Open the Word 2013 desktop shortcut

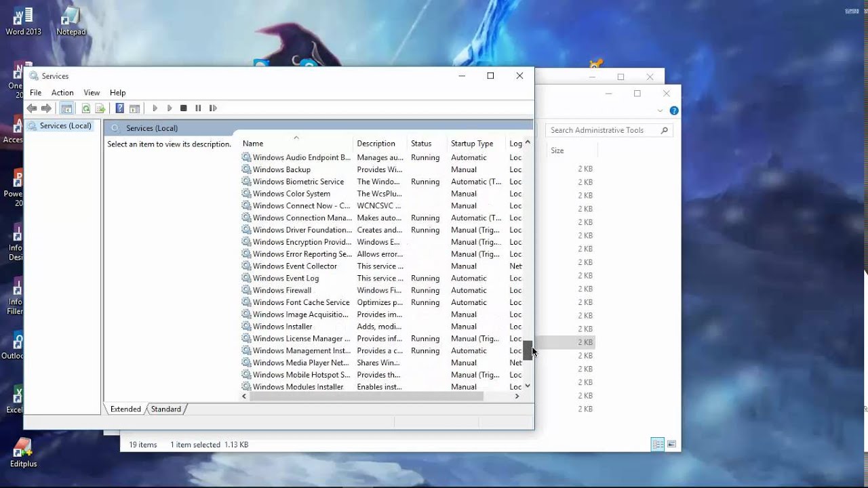pos(23,22)
